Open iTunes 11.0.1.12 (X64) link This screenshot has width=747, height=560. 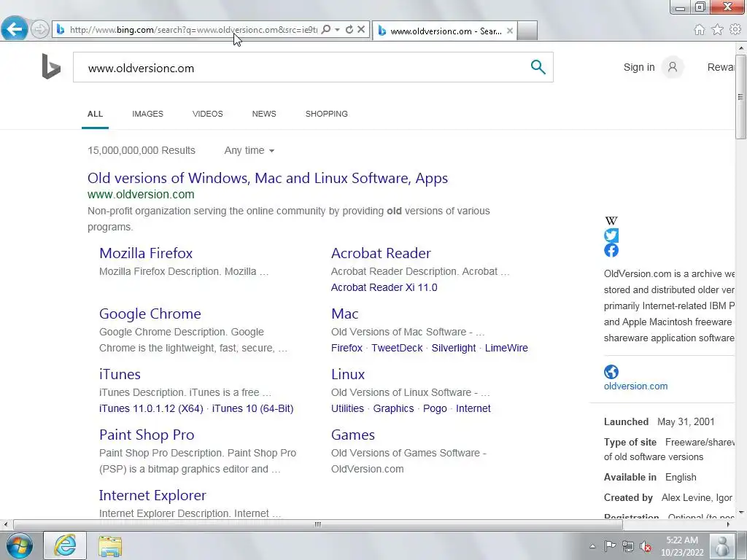pyautogui.click(x=151, y=408)
